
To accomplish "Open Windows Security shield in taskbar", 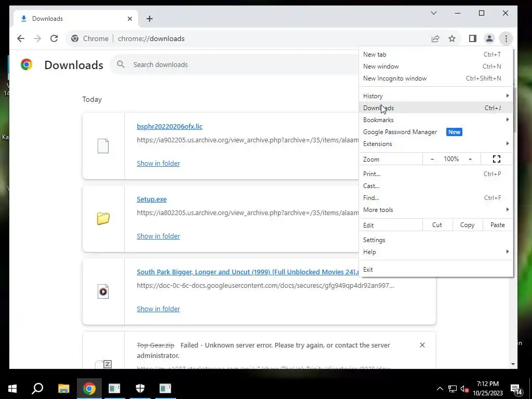I will (x=140, y=389).
